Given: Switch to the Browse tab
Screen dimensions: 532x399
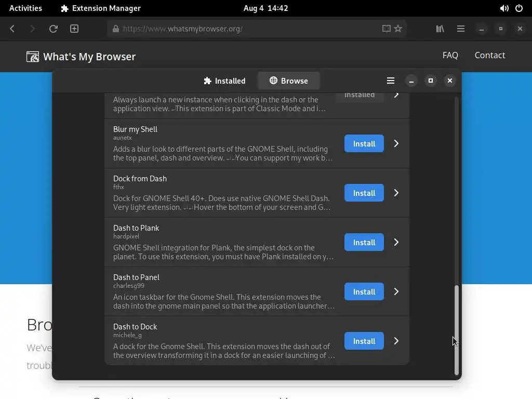Looking at the screenshot, I should point(289,81).
